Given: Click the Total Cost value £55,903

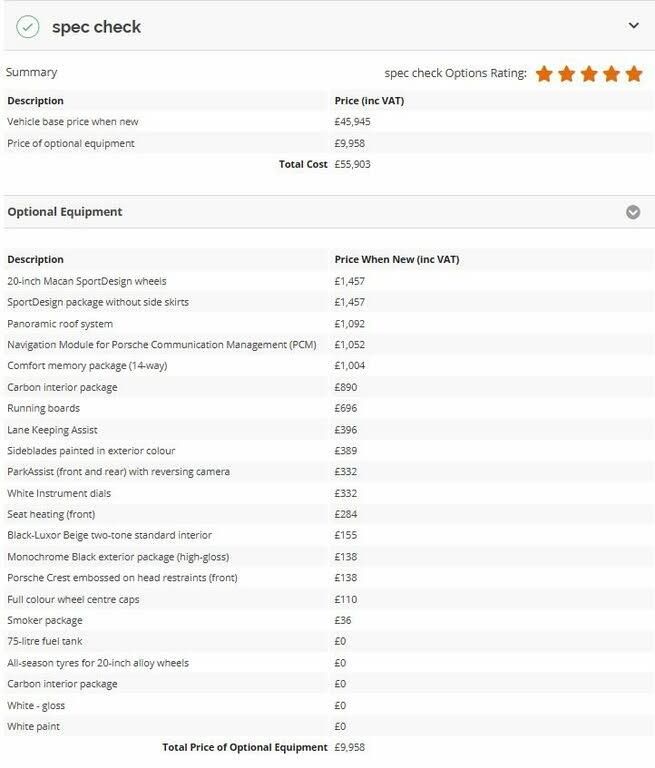Looking at the screenshot, I should (x=352, y=164).
